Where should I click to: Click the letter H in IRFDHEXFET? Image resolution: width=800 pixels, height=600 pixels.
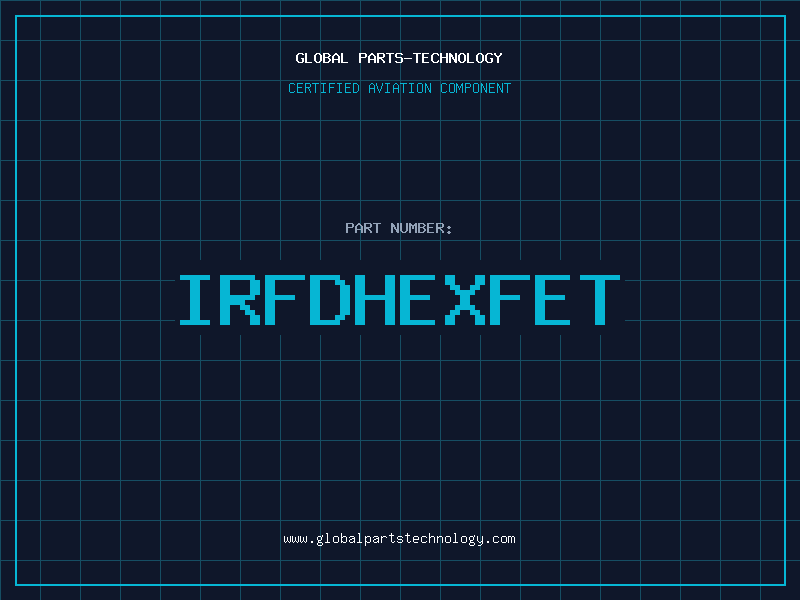pyautogui.click(x=375, y=300)
